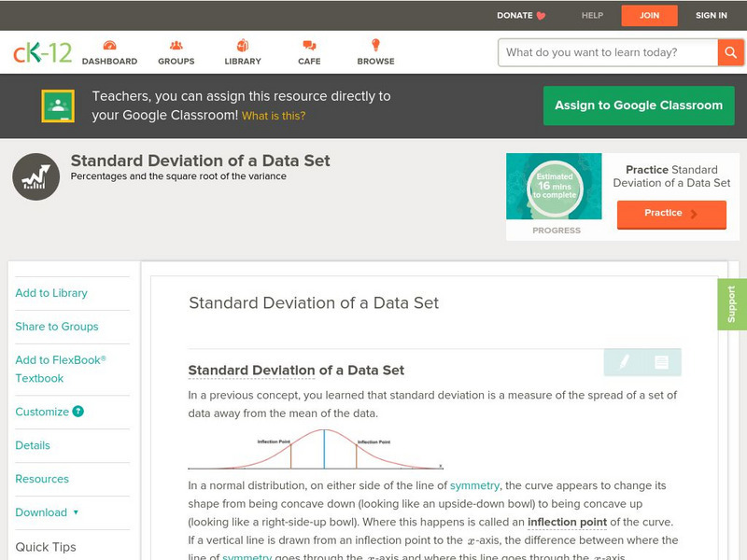Click the PROGRESS label
Screen dimensions: 747x560
coord(557,231)
